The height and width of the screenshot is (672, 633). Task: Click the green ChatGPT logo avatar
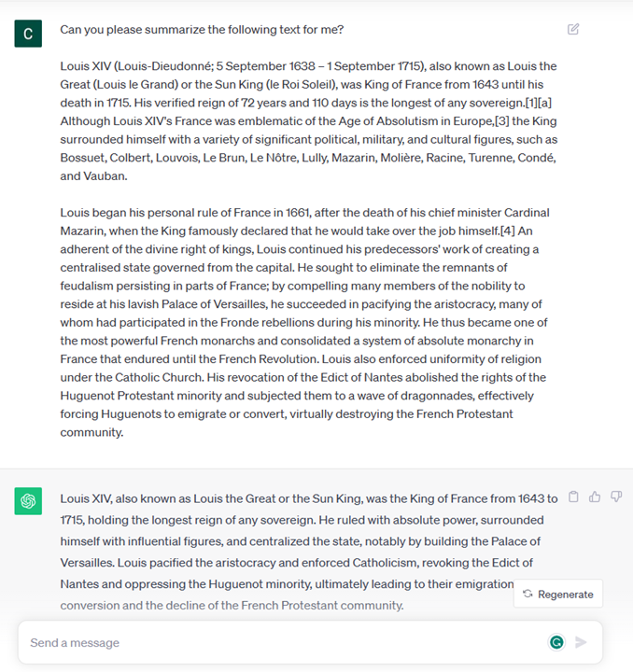[x=28, y=501]
